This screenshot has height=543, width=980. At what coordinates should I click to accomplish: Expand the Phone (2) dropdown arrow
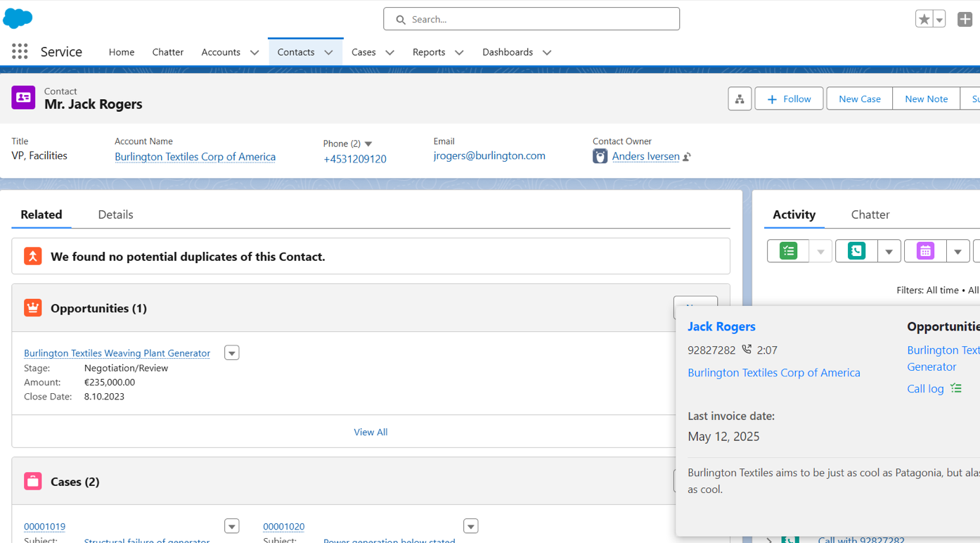[368, 143]
